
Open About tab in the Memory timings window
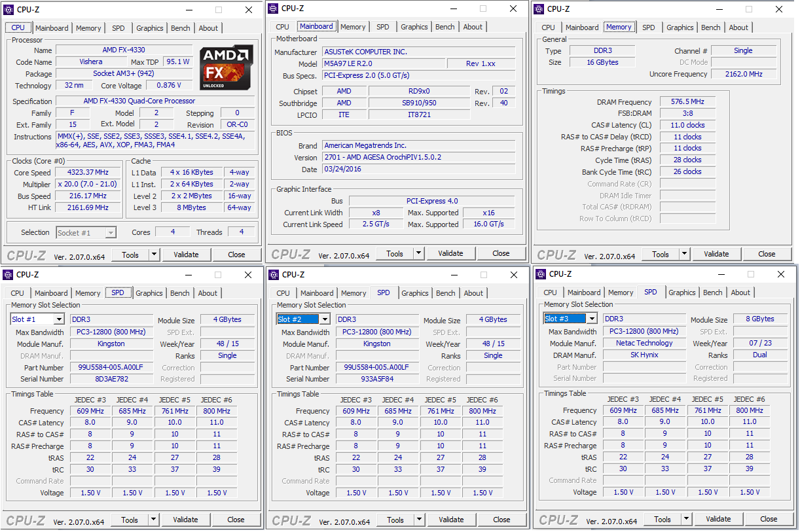pos(738,27)
